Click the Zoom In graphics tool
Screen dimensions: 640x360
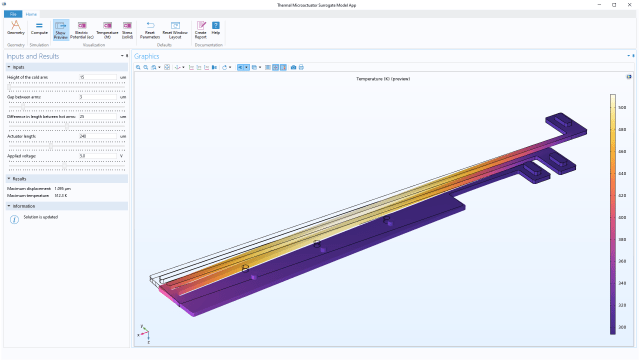pos(138,67)
